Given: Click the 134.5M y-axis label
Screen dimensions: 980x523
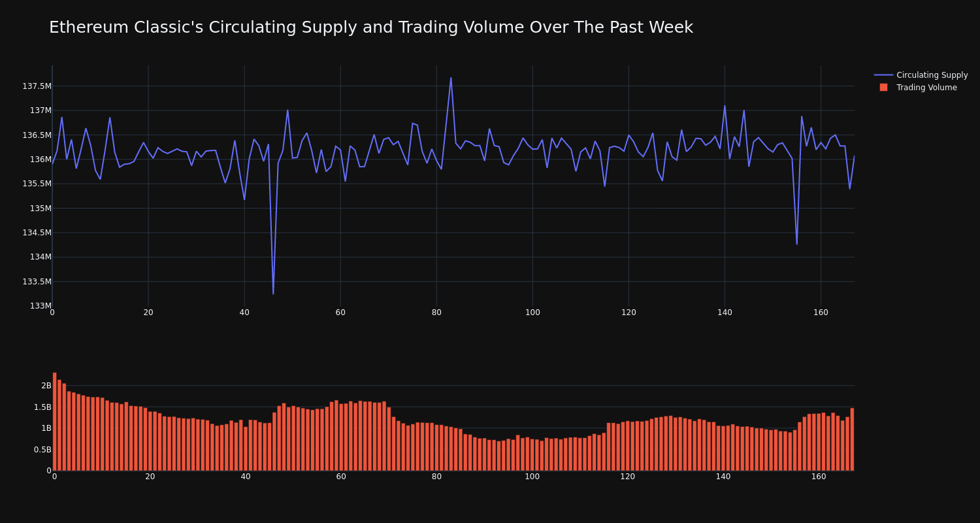Looking at the screenshot, I should tap(37, 233).
